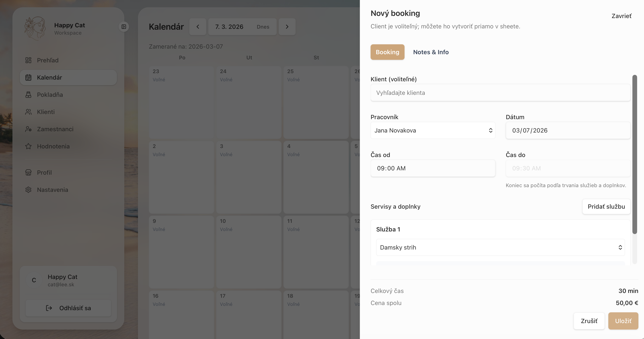Open the Hodnotenia star ratings icon
This screenshot has height=339, width=644.
(28, 146)
